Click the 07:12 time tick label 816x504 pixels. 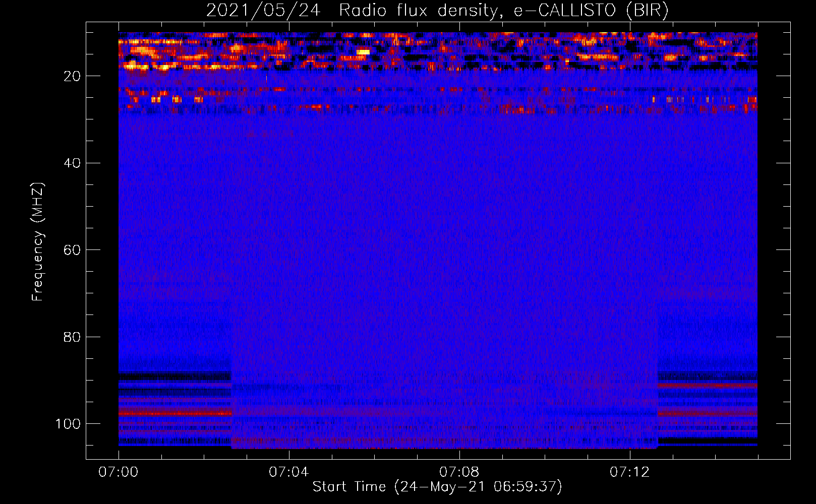(x=629, y=472)
